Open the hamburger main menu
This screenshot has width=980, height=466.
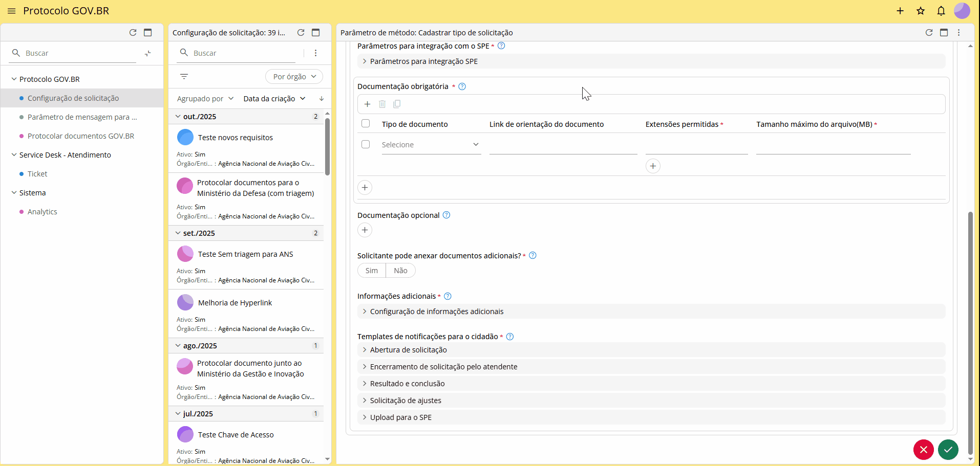click(11, 11)
